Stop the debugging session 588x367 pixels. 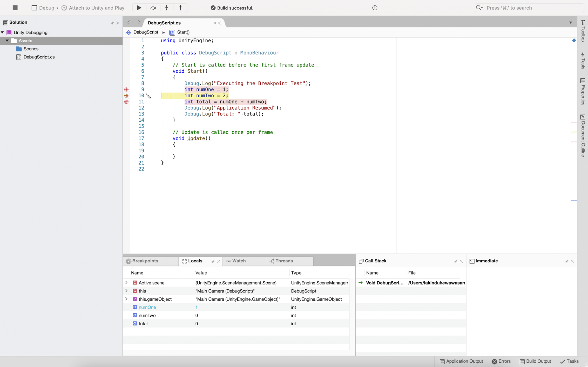tap(15, 8)
